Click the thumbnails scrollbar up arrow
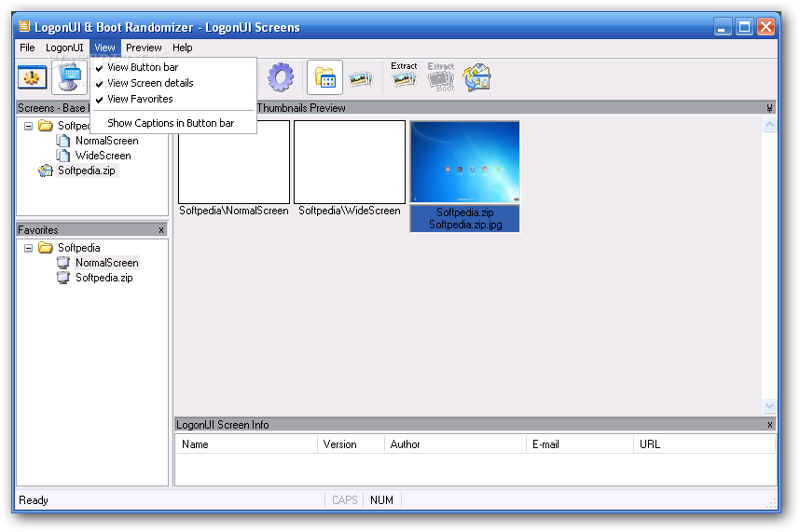 [769, 124]
